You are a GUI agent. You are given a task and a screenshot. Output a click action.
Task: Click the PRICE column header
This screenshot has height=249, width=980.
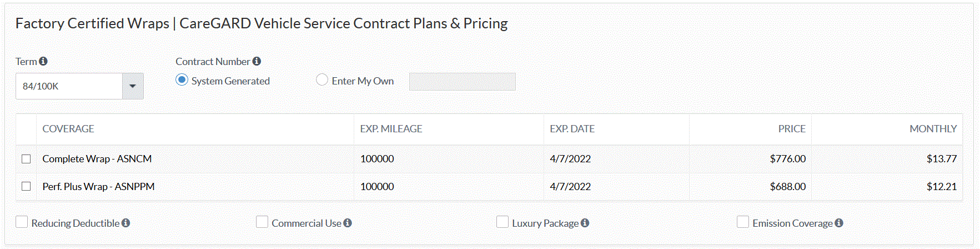coord(792,129)
